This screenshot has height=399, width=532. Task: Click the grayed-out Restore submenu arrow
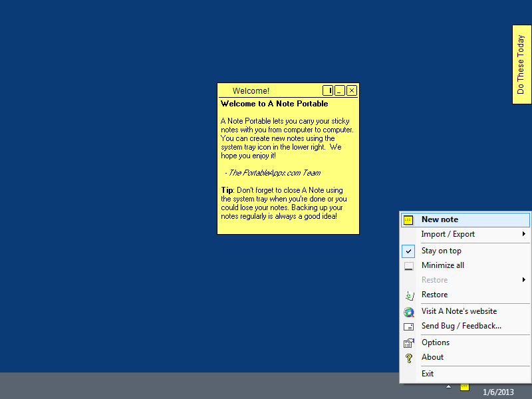[x=524, y=280]
